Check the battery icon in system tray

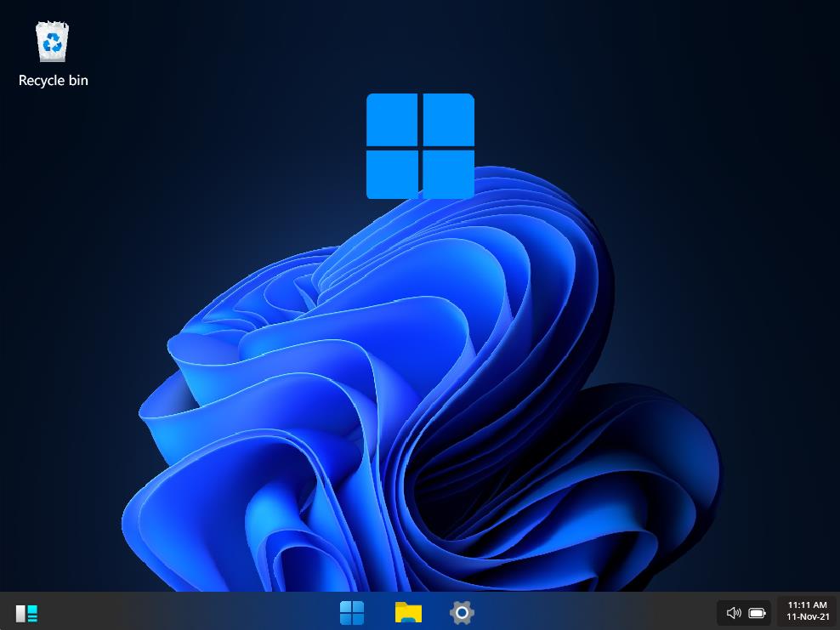(757, 612)
